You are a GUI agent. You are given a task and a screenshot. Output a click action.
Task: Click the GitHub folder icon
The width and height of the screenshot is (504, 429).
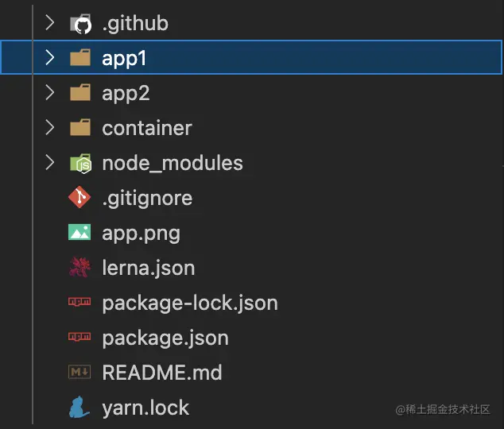pos(80,24)
